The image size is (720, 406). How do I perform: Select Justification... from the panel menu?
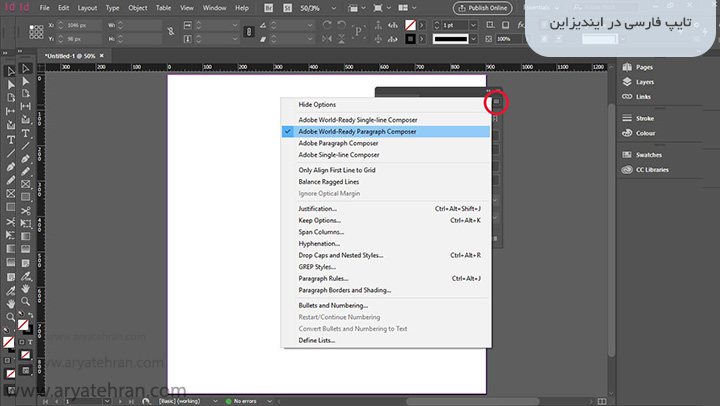(317, 209)
